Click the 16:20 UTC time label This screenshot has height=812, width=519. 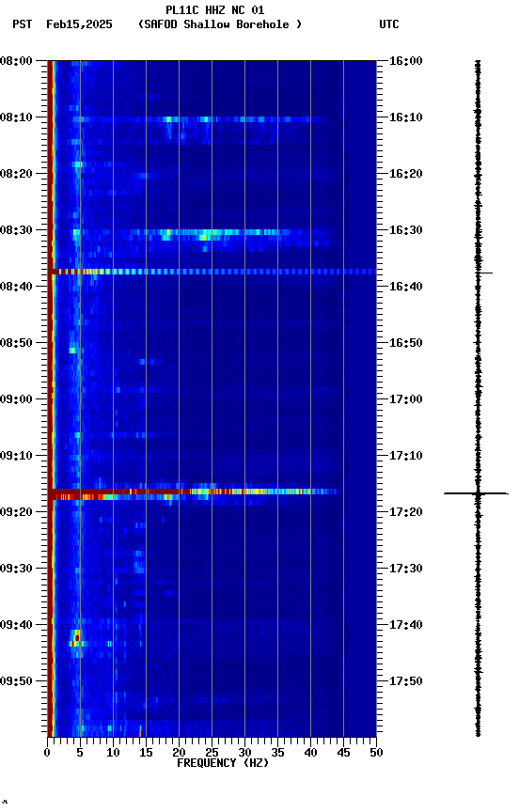click(405, 174)
